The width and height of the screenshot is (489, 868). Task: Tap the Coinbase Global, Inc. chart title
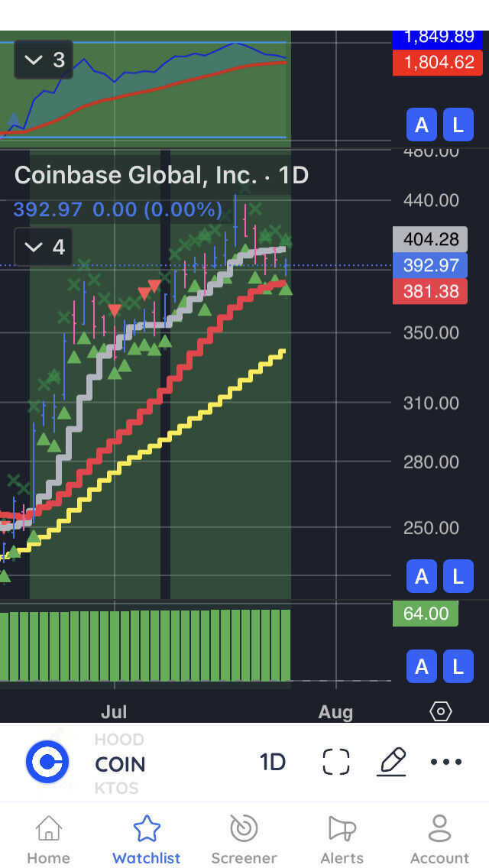tap(161, 175)
